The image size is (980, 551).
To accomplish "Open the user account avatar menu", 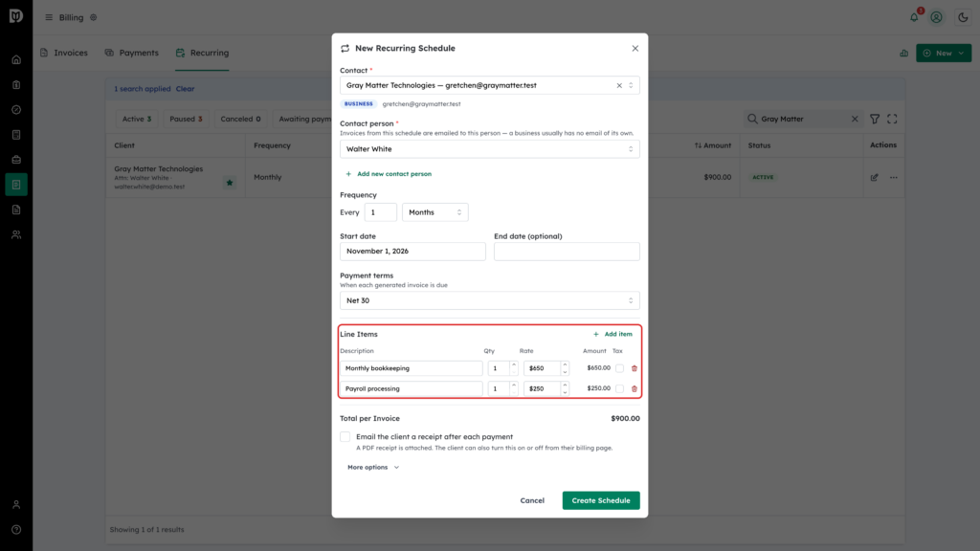I will [936, 17].
